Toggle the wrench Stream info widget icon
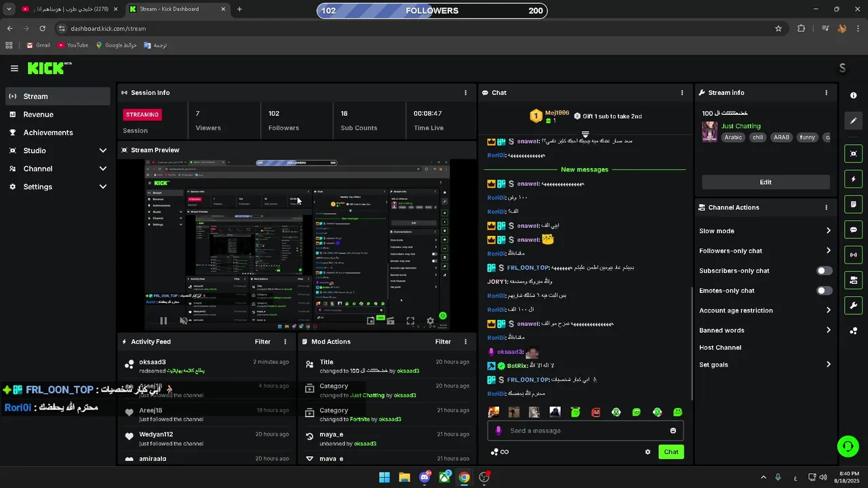The height and width of the screenshot is (488, 868). (x=854, y=306)
